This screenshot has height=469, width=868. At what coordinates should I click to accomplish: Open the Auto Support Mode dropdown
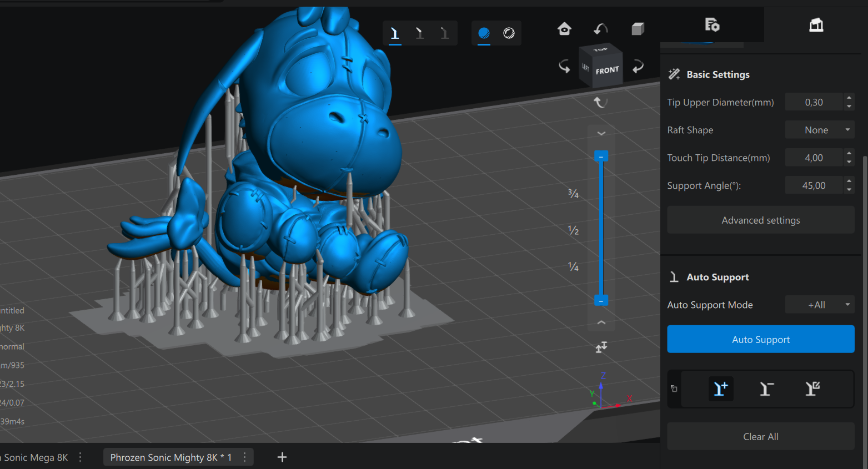(820, 305)
